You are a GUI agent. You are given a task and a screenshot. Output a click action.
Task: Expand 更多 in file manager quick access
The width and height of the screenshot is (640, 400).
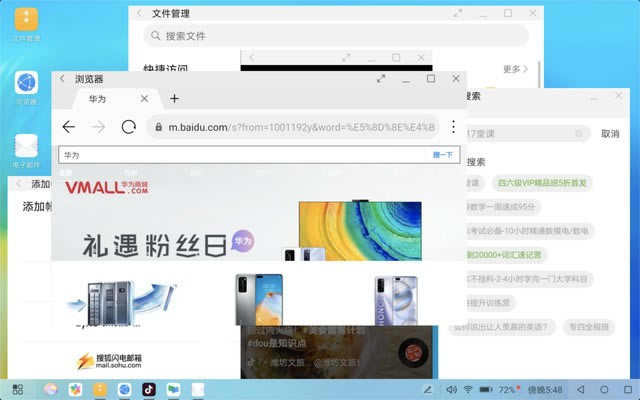tap(514, 69)
